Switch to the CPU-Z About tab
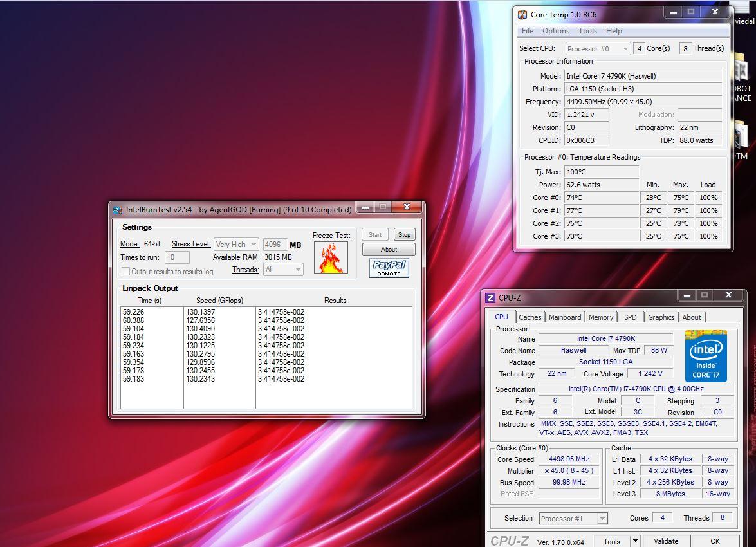756x547 pixels. (x=692, y=317)
